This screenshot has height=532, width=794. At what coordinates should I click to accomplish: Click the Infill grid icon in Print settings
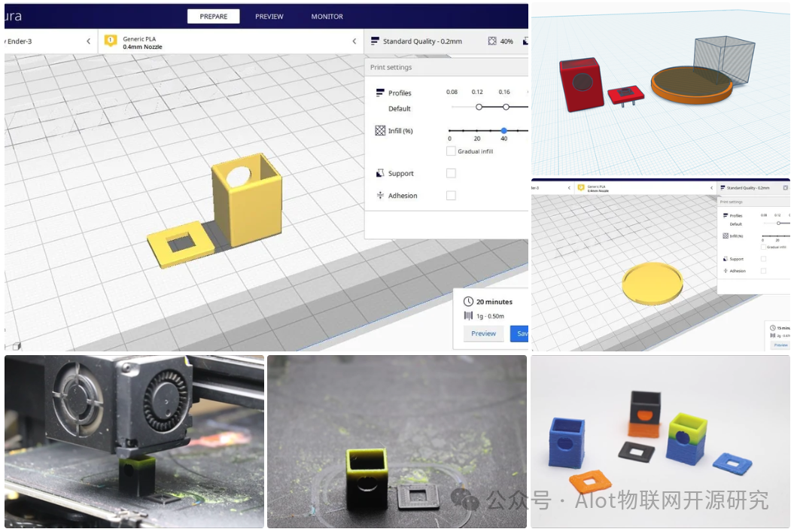(379, 129)
